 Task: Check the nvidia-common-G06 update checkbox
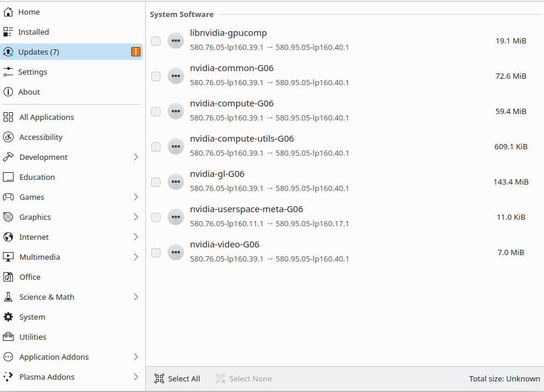[x=156, y=76]
